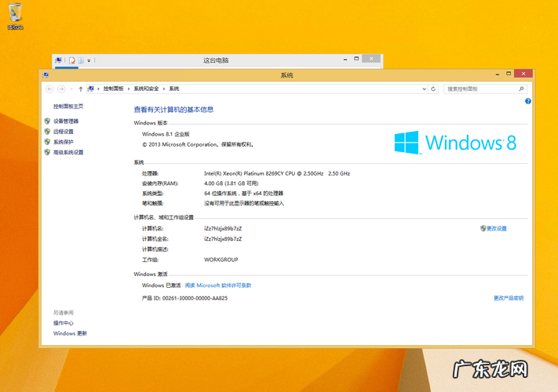Click the shield icon next to 更改设置

(x=483, y=228)
